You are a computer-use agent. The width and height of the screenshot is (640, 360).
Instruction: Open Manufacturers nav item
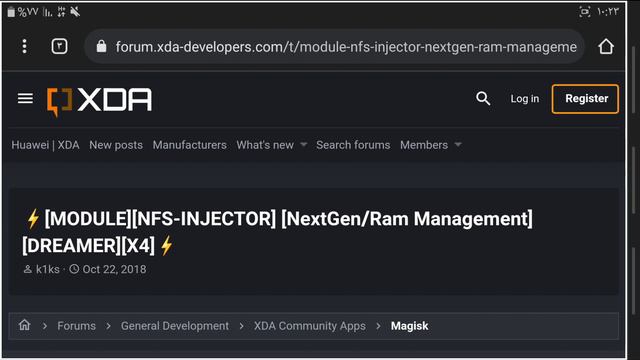(x=189, y=145)
